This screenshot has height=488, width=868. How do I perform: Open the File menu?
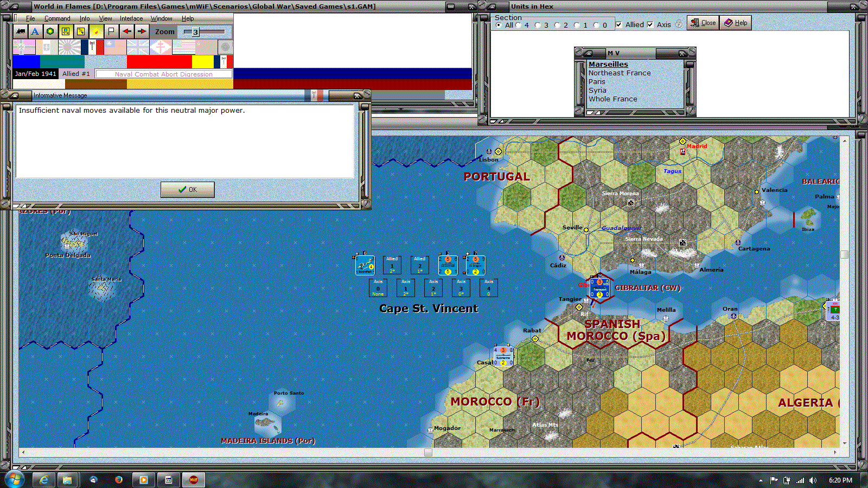pyautogui.click(x=30, y=18)
